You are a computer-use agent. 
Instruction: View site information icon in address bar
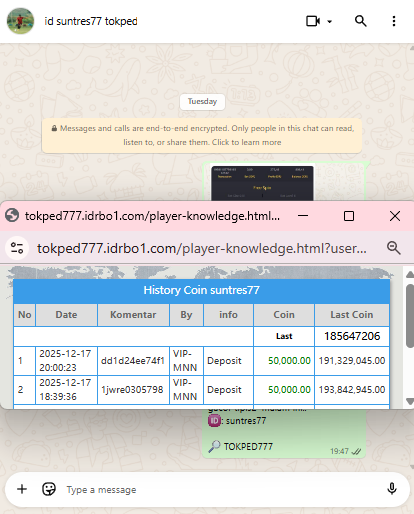point(17,248)
